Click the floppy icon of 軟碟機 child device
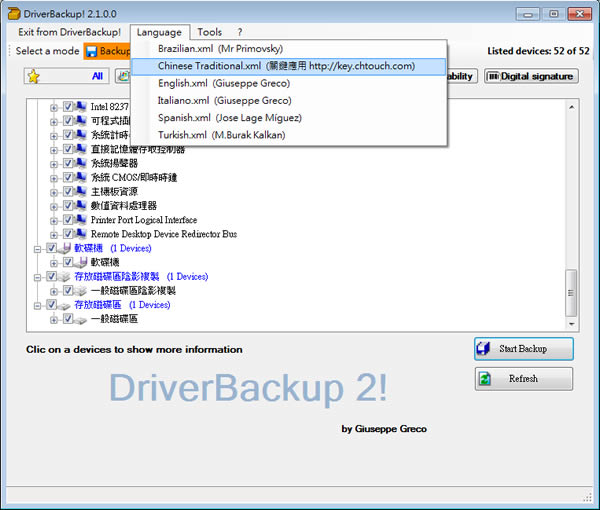 [x=81, y=262]
